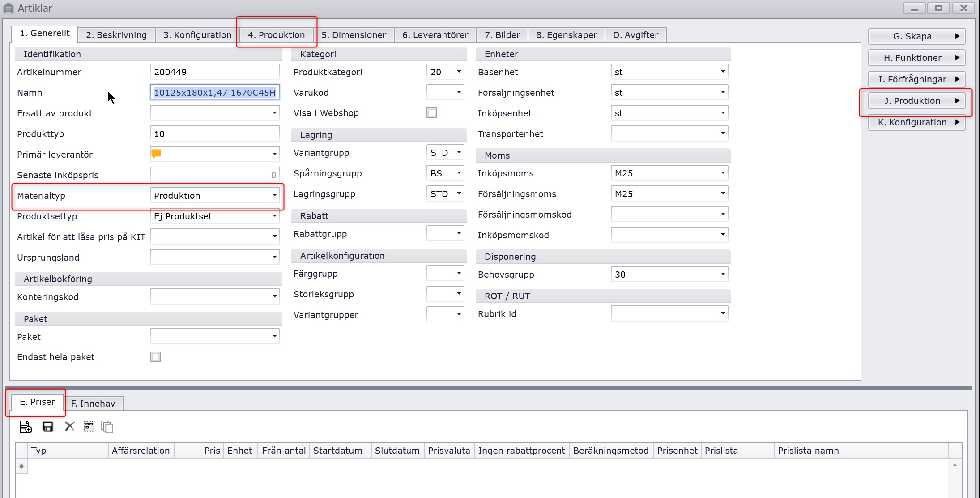Click the save floppy disk icon
980x498 pixels.
48,427
